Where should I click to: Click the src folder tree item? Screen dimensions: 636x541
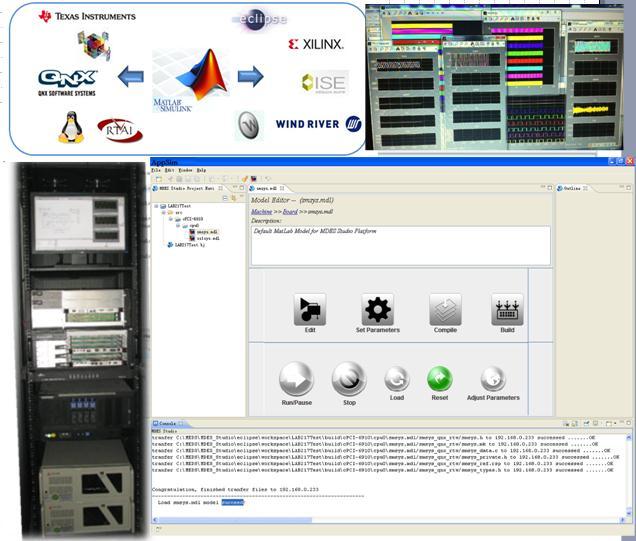tap(175, 213)
